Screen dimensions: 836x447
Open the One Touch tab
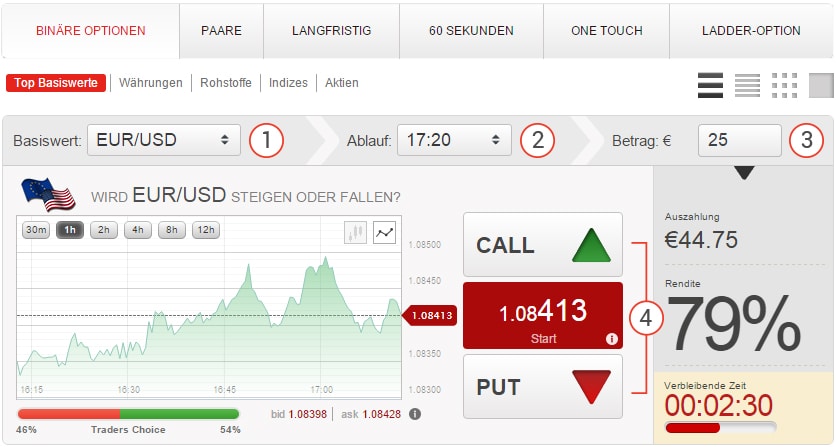tap(607, 31)
